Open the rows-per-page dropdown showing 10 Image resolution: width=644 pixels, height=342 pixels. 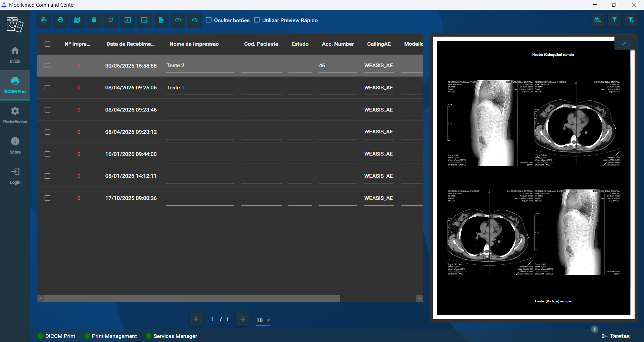click(263, 320)
